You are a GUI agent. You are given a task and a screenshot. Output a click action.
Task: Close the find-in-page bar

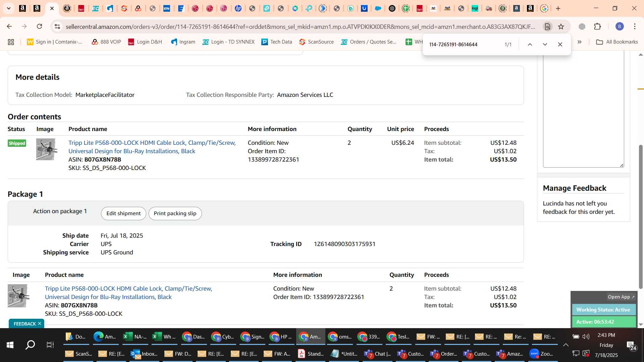[560, 45]
